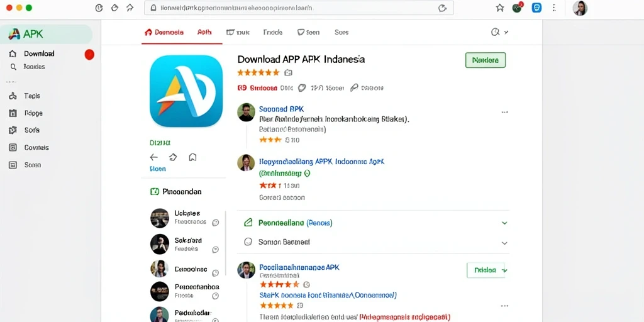Switch to the third tab with folder icon
Screen dimensions: 644x322
pos(238,32)
